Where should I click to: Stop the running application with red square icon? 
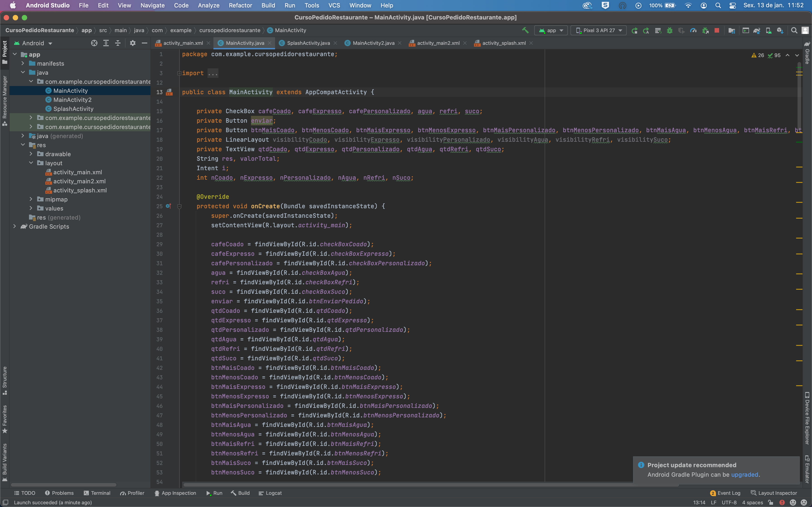717,30
